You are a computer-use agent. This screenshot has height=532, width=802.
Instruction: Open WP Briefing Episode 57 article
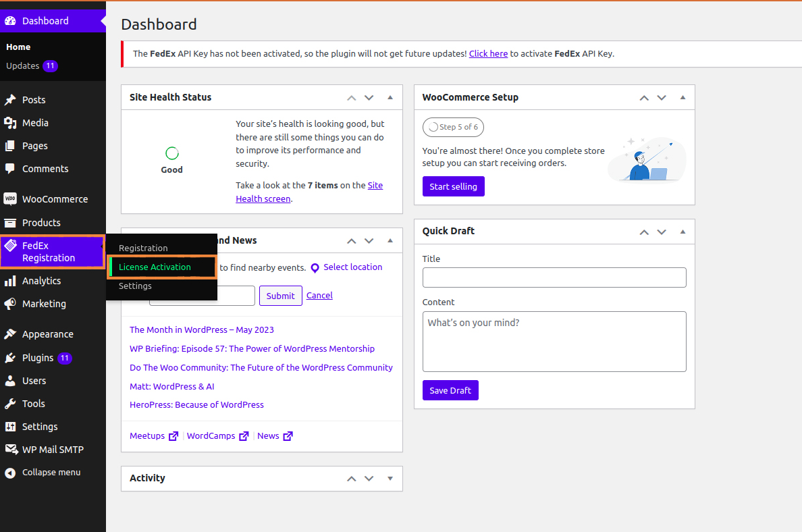tap(252, 349)
